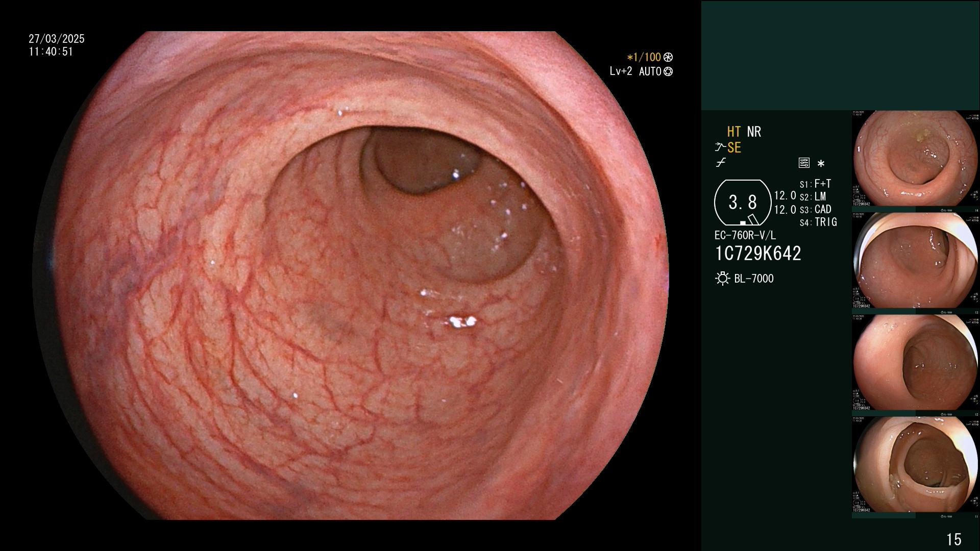Screen dimensions: 980x551
Task: Select the NR noise reduction indicator
Action: [754, 132]
